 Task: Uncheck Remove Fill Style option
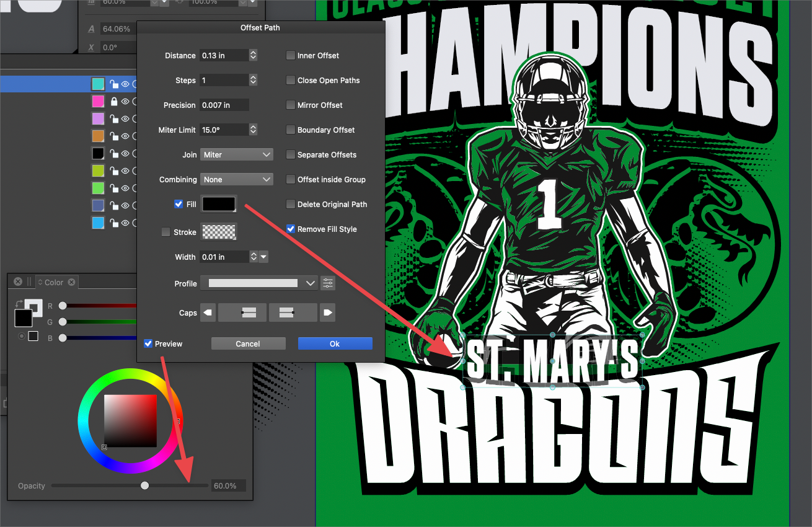tap(290, 229)
